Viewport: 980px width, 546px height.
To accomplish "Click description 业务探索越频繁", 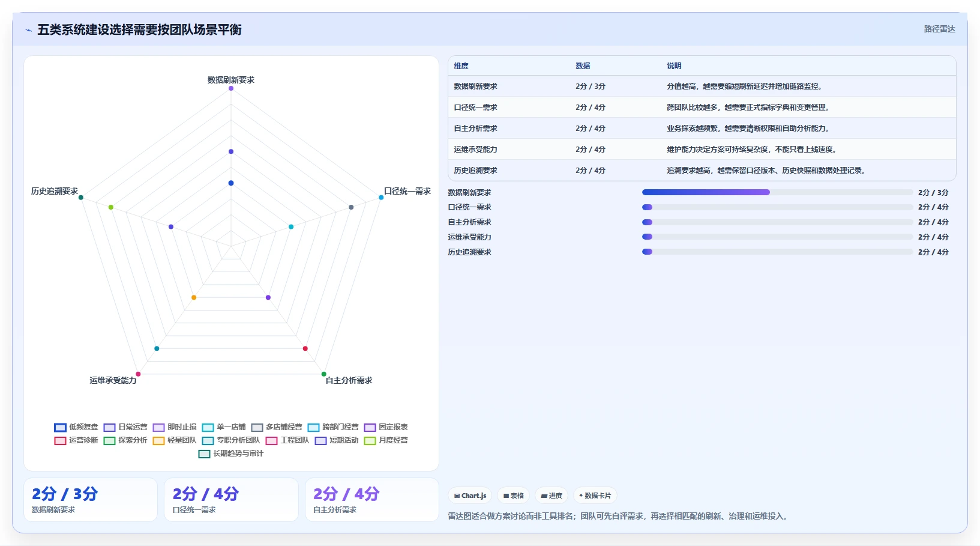I will 748,129.
